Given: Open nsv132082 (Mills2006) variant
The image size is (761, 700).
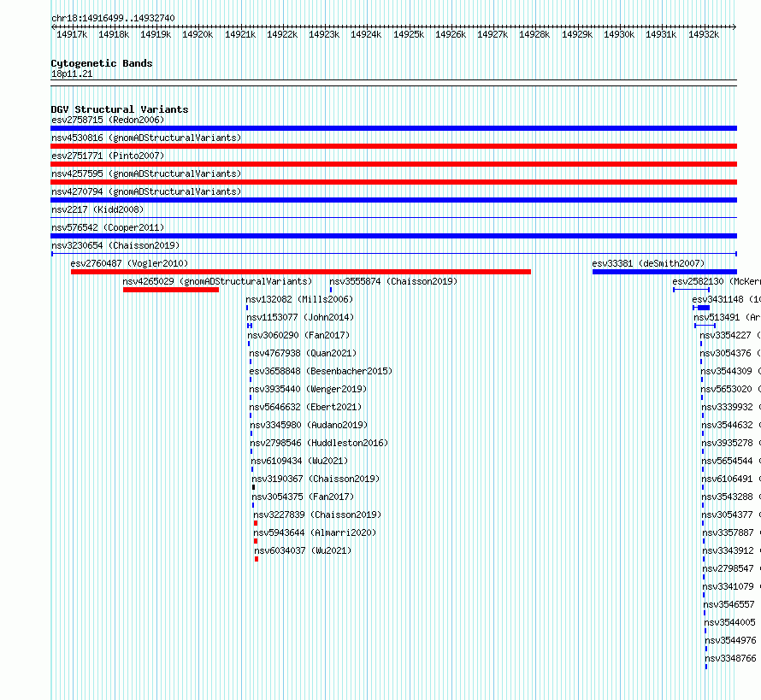Looking at the screenshot, I should 299,299.
